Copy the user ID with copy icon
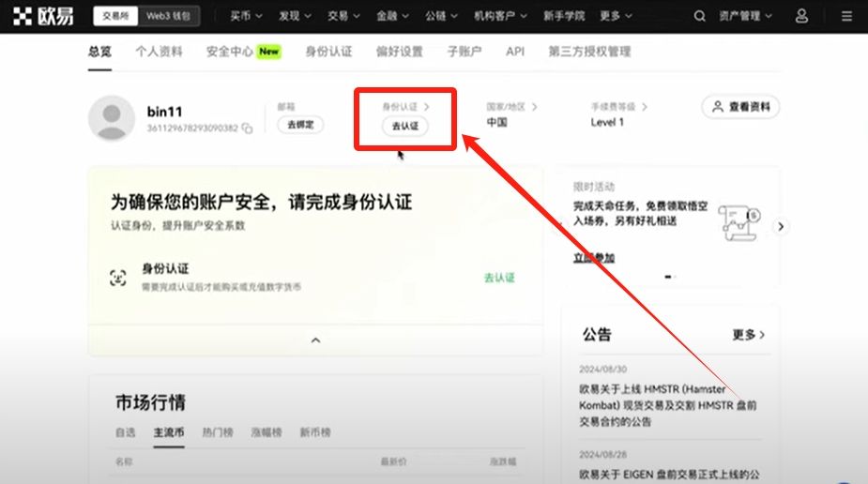The image size is (868, 484). (x=248, y=128)
